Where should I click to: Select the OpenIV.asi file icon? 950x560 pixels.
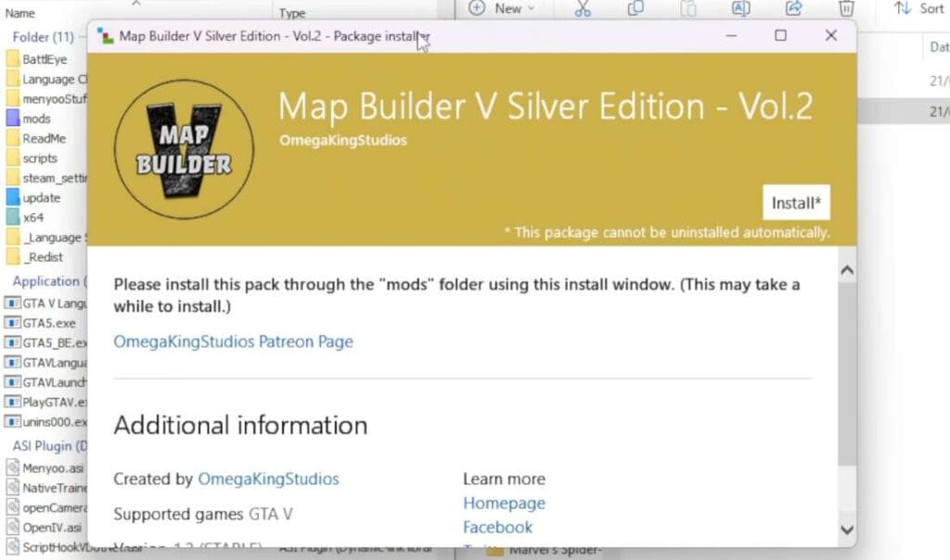point(15,527)
